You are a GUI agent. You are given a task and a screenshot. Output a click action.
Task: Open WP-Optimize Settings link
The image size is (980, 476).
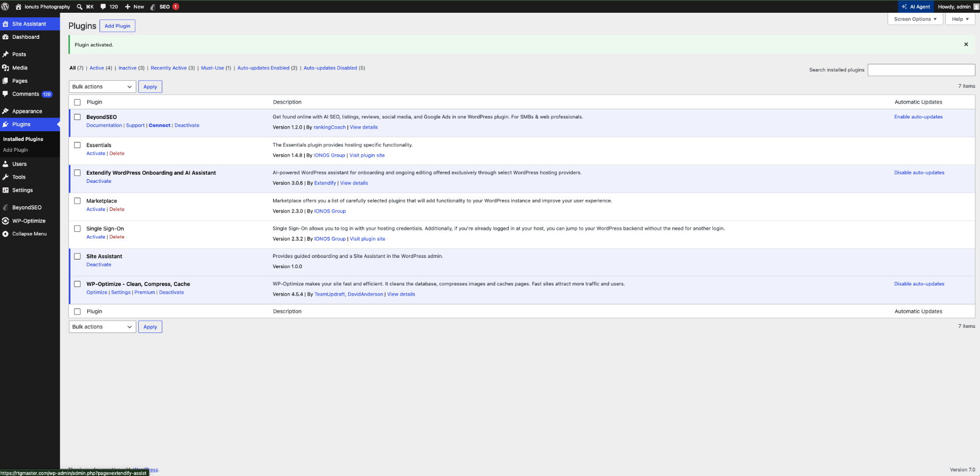(x=121, y=293)
